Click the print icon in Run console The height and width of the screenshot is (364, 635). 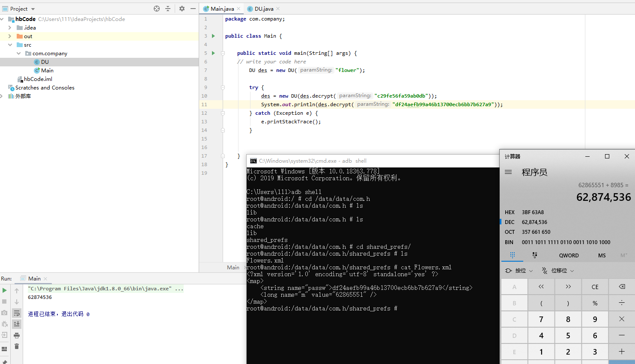pyautogui.click(x=17, y=335)
